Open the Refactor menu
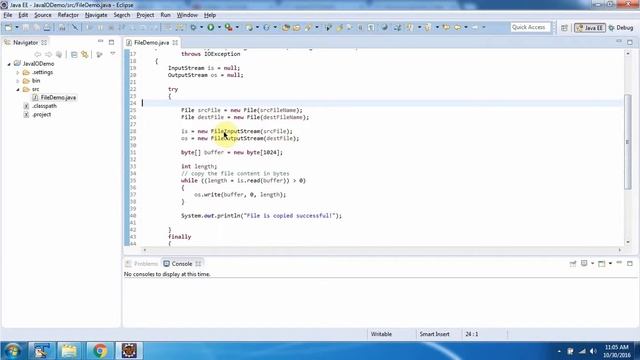This screenshot has width=640, height=360. (x=68, y=15)
